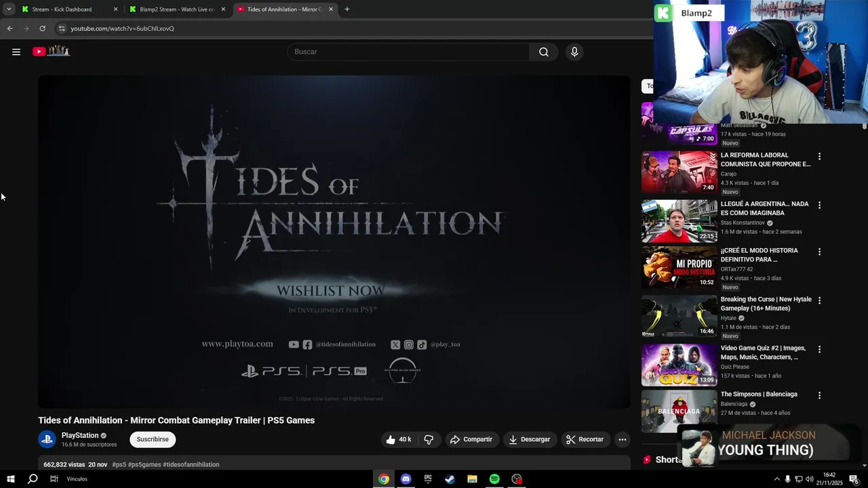Open Steam from taskbar
Screen dimensions: 868x488
click(x=450, y=479)
